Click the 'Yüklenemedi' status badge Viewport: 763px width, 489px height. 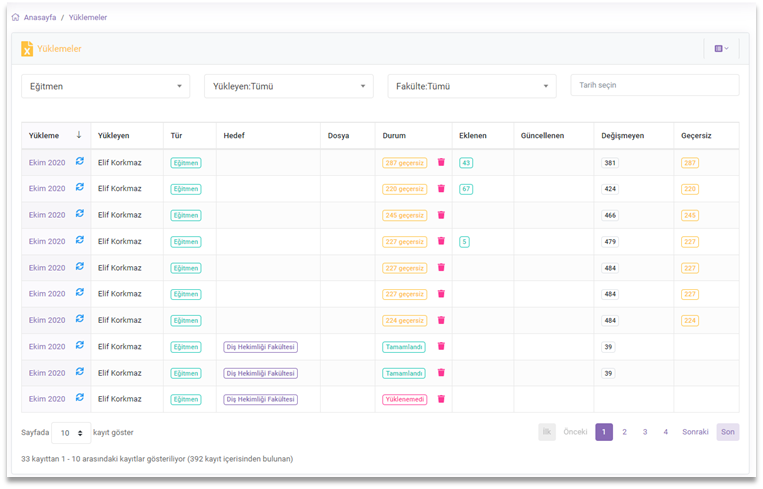tap(404, 399)
